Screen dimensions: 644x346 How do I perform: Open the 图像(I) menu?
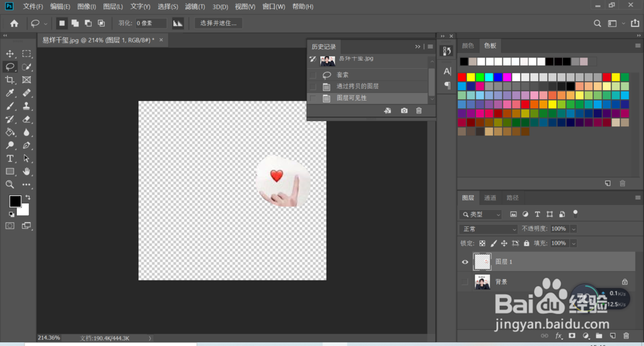click(x=87, y=6)
